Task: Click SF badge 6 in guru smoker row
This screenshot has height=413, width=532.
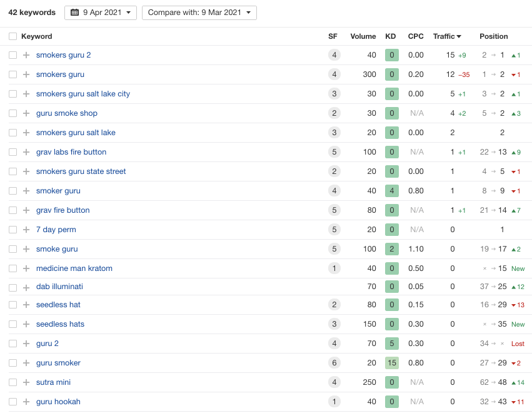Action: 334,363
